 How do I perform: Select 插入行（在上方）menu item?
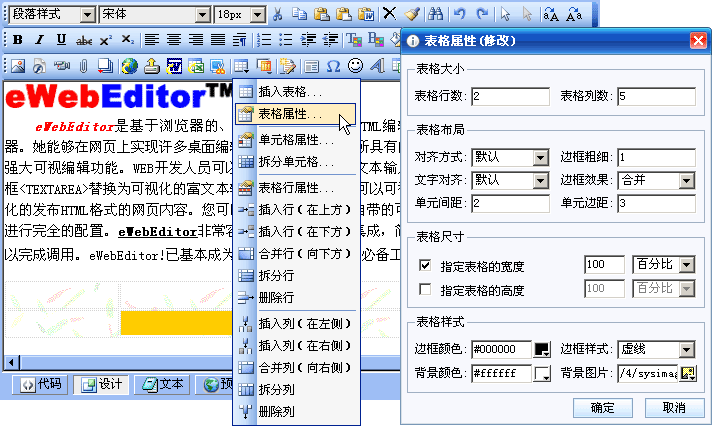295,210
